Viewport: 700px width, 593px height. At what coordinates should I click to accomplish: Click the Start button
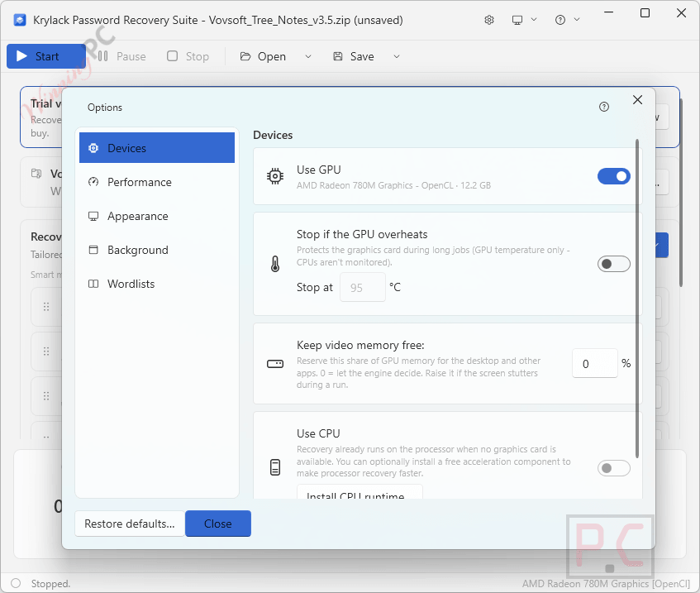[x=46, y=56]
